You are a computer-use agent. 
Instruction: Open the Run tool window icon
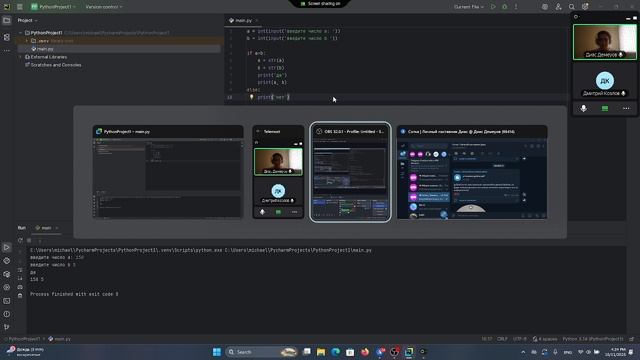7,247
